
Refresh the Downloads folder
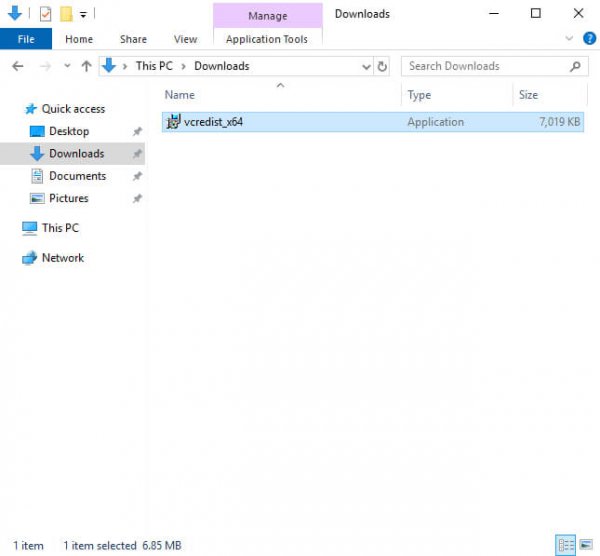click(x=382, y=67)
